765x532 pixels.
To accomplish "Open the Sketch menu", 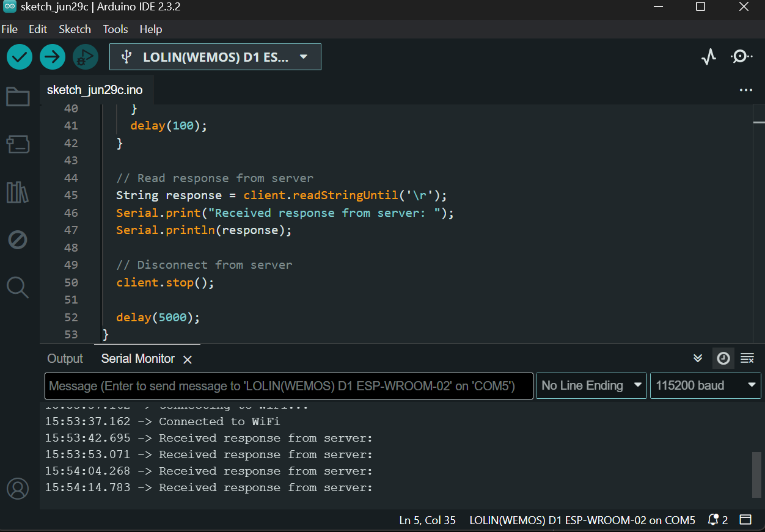I will (75, 29).
